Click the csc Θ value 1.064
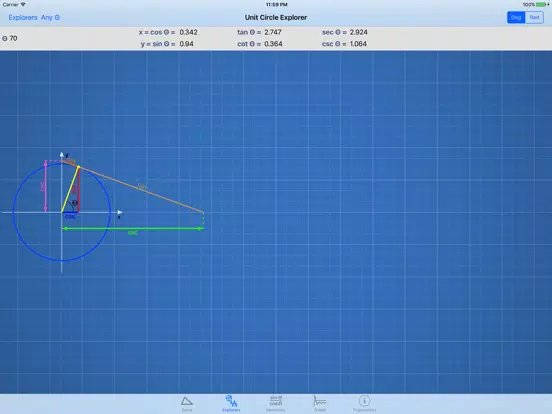This screenshot has width=552, height=414. (x=358, y=44)
